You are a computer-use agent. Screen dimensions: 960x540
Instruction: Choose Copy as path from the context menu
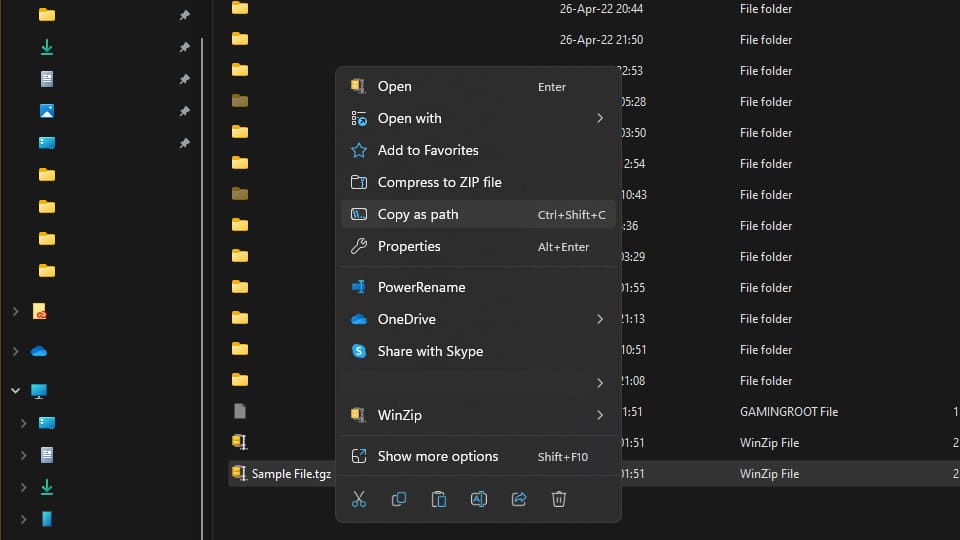click(x=418, y=214)
